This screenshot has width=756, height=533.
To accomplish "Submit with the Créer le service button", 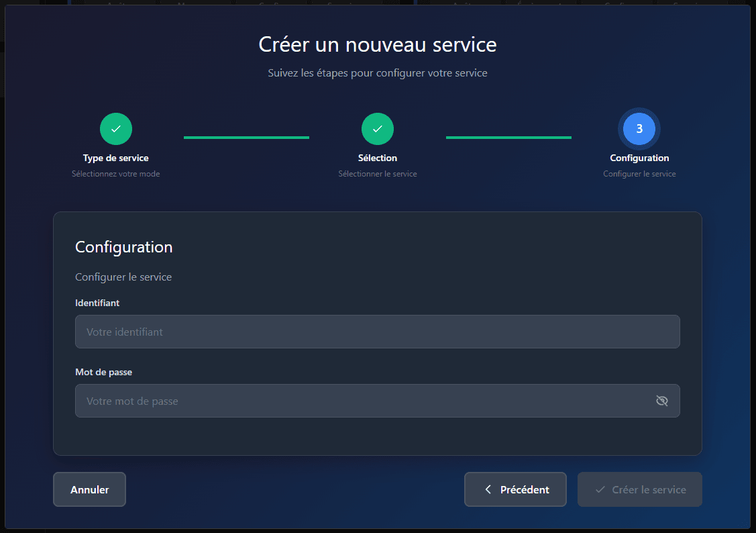I will tap(640, 489).
